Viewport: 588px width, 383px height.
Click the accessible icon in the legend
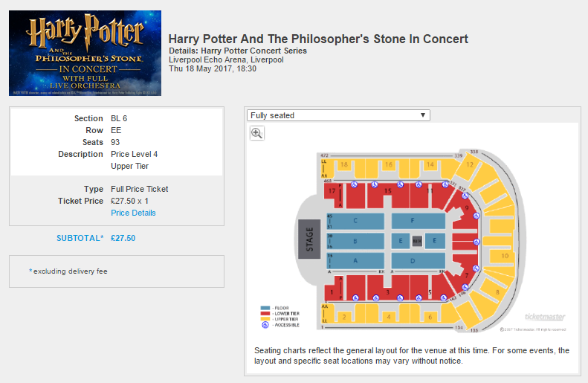(x=265, y=325)
